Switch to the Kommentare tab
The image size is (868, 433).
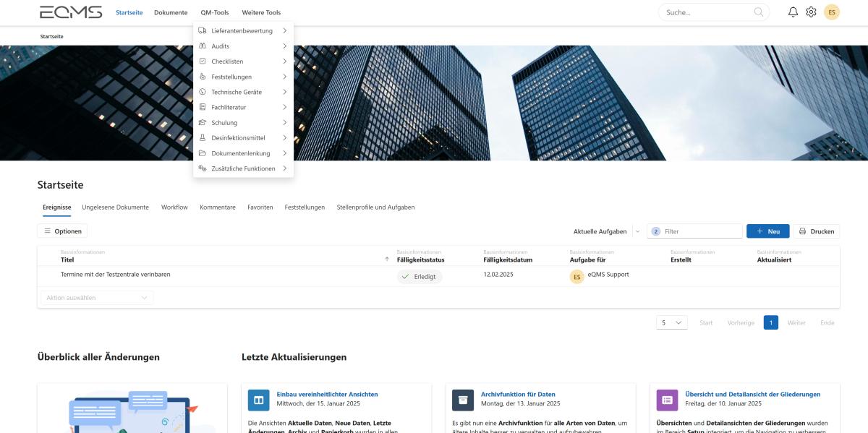click(x=218, y=207)
